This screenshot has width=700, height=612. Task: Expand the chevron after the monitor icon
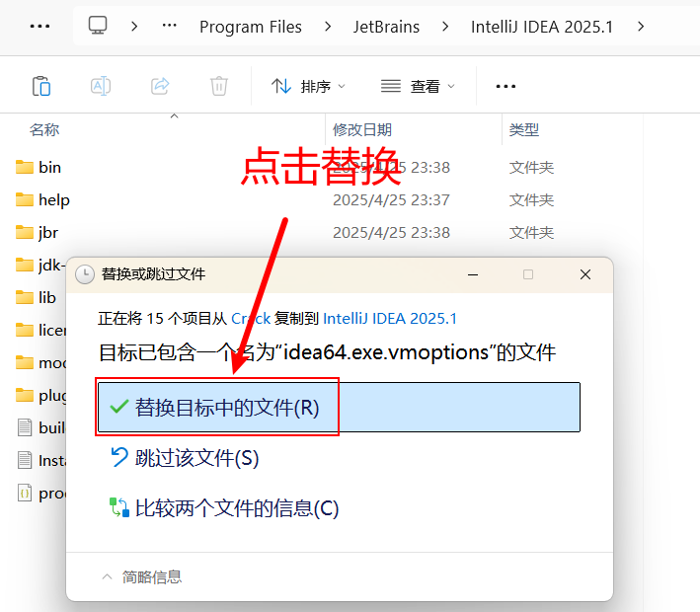tap(134, 27)
